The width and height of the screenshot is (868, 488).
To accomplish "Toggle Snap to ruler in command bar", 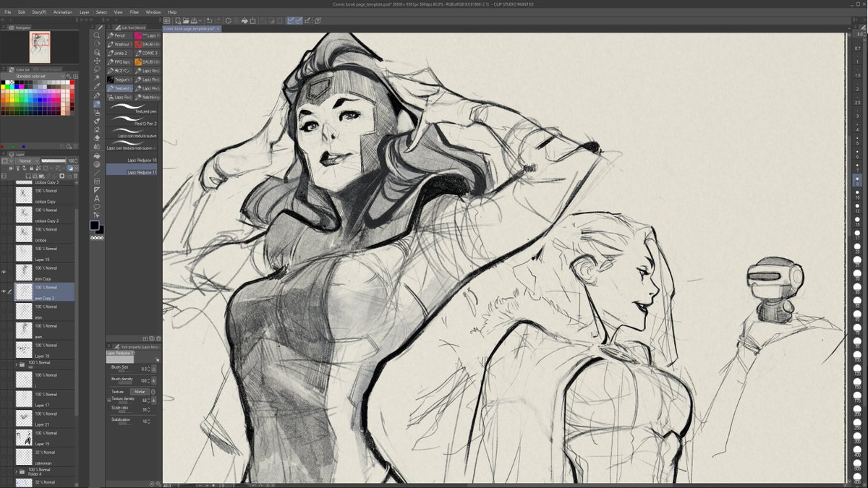I will tap(292, 21).
